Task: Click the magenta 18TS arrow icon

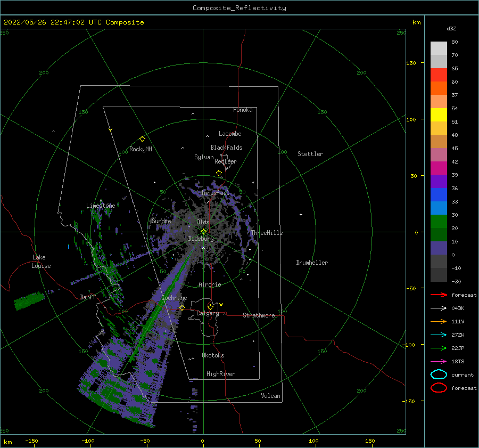Action: click(x=439, y=362)
